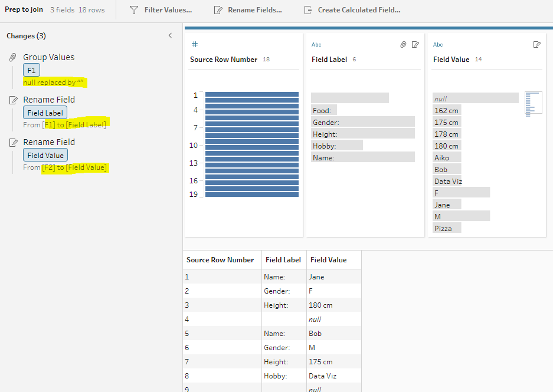Click pencil icon of the F1 rename change
This screenshot has width=553, height=392.
click(x=12, y=100)
